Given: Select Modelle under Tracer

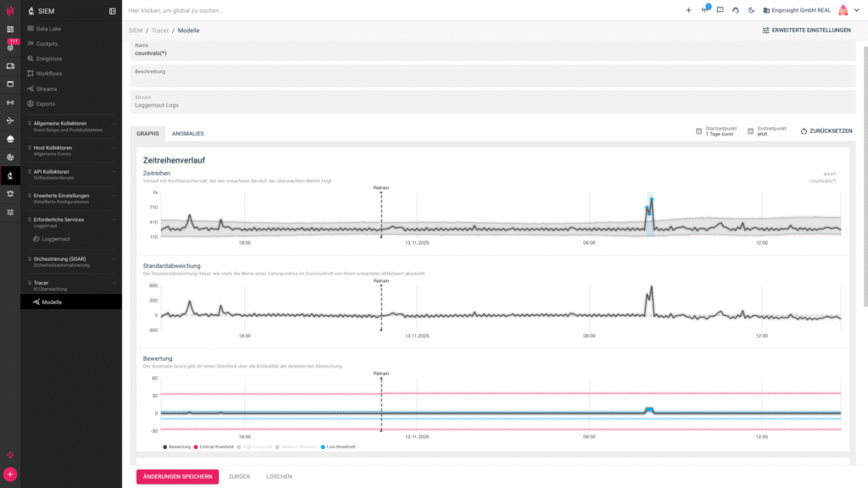Looking at the screenshot, I should pos(51,302).
